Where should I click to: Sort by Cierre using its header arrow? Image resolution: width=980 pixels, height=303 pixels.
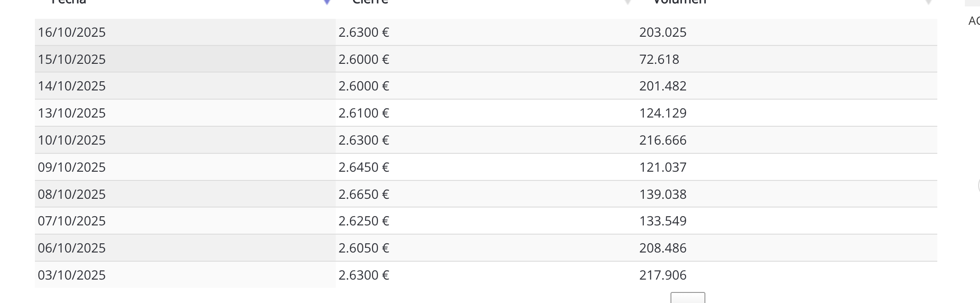point(628,2)
